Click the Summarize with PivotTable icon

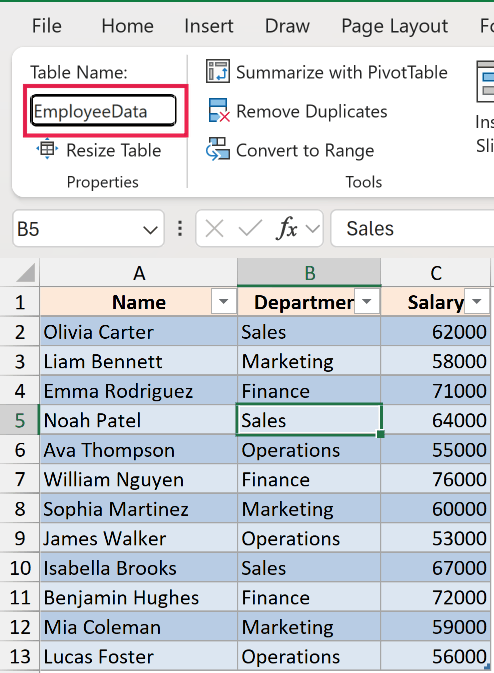tap(218, 71)
